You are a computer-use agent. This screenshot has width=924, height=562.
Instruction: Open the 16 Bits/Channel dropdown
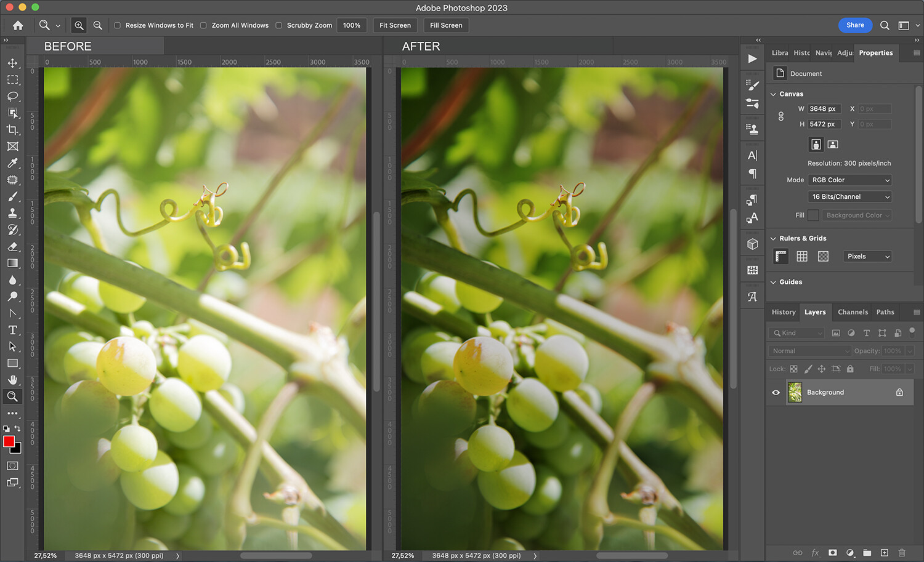849,196
